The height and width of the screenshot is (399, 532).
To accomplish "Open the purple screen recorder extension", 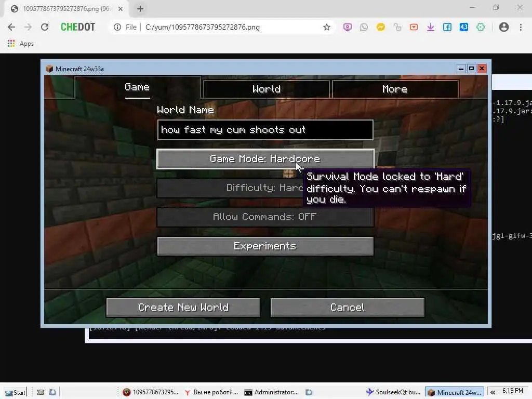I will (x=347, y=27).
